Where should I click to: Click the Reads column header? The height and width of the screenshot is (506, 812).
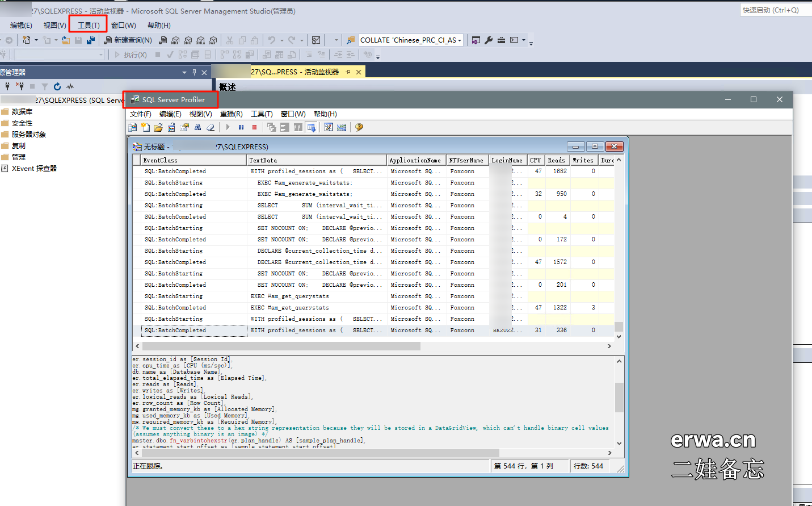[557, 160]
